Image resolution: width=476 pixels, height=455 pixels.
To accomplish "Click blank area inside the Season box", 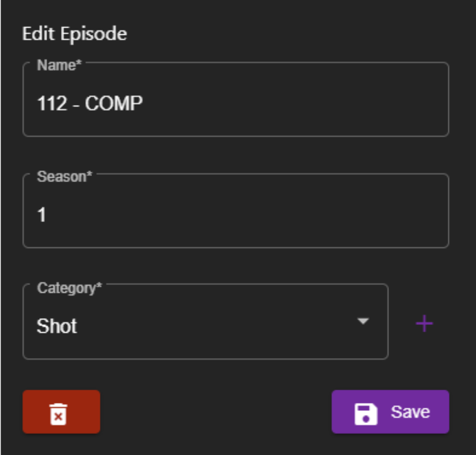I will (x=249, y=215).
